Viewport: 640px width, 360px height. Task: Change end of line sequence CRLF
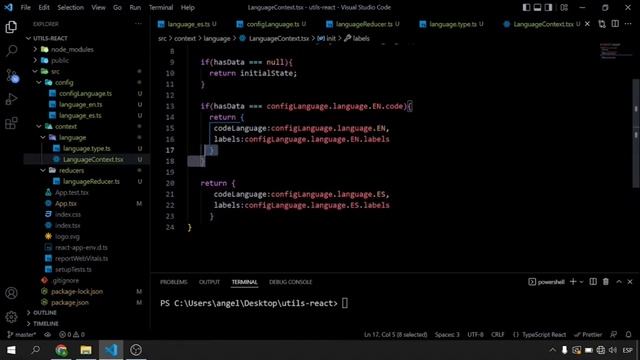click(498, 335)
